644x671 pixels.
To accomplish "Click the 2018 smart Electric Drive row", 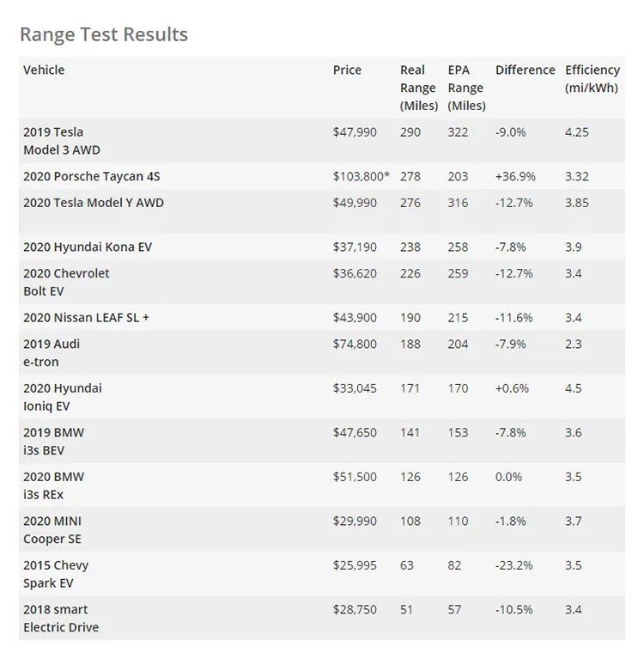I will [322, 619].
